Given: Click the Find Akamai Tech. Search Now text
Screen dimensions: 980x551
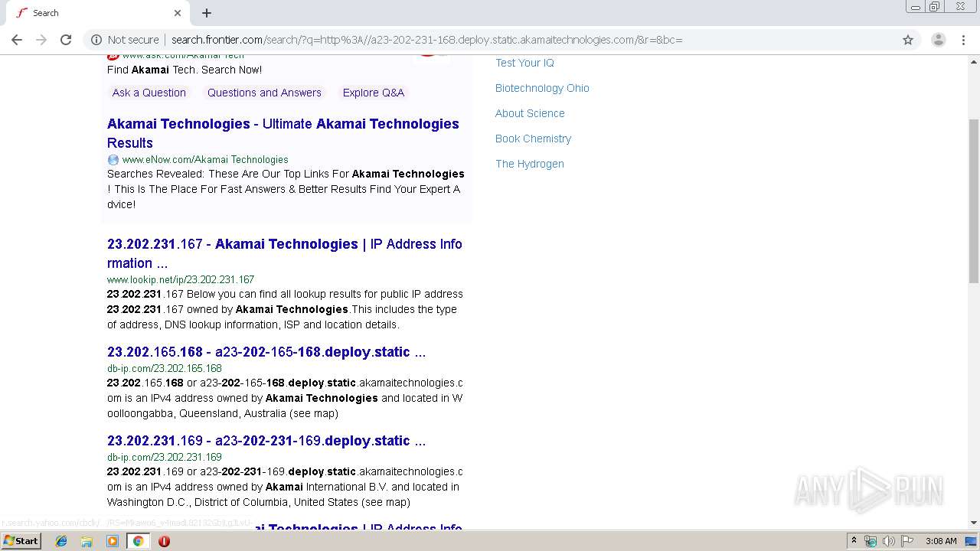Looking at the screenshot, I should coord(185,70).
